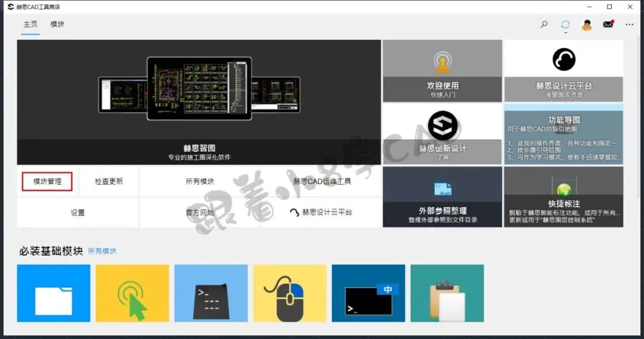Open the blue folder module tile
The height and width of the screenshot is (339, 644).
pos(54,293)
